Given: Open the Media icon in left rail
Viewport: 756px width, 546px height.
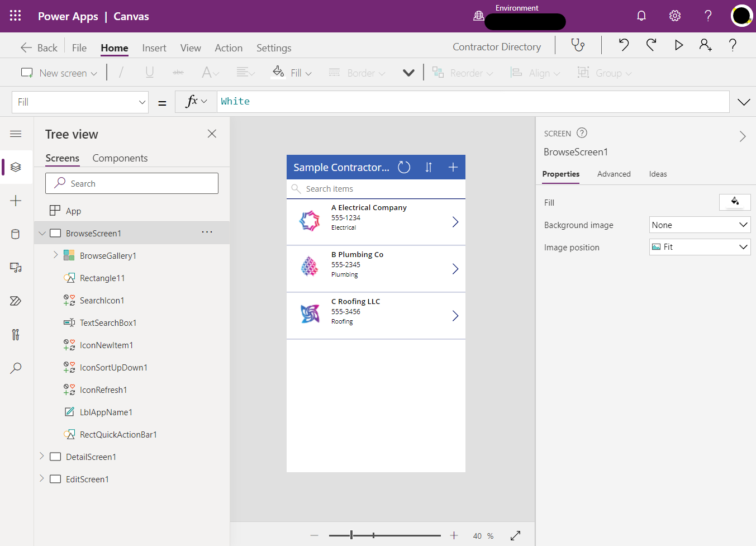Looking at the screenshot, I should coord(16,268).
